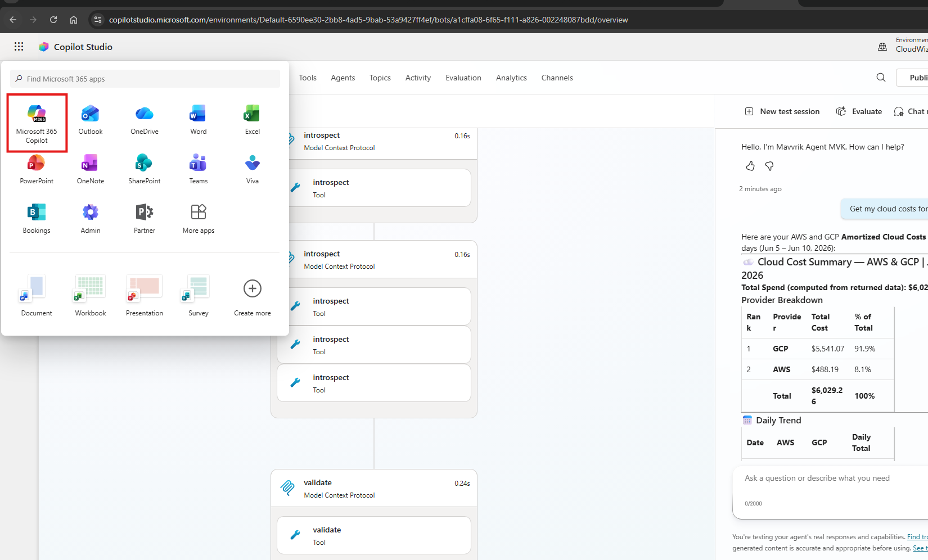Image resolution: width=928 pixels, height=560 pixels.
Task: Start a New test session
Action: tap(782, 111)
